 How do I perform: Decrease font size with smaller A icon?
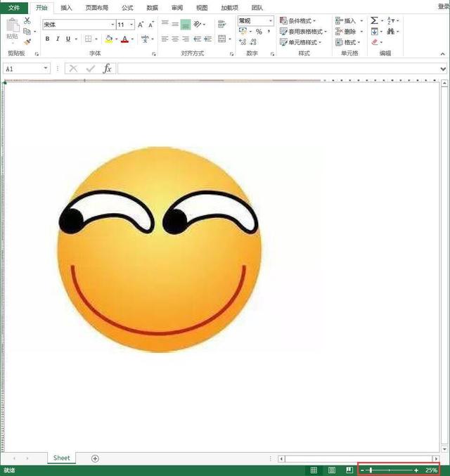151,25
